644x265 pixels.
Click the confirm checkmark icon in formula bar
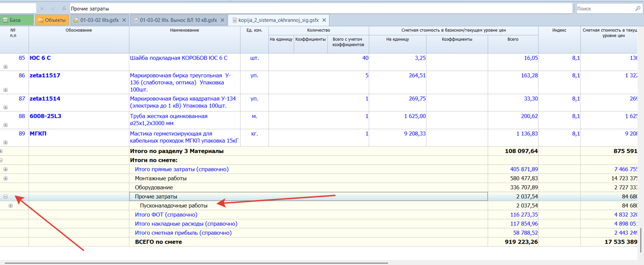[53, 9]
